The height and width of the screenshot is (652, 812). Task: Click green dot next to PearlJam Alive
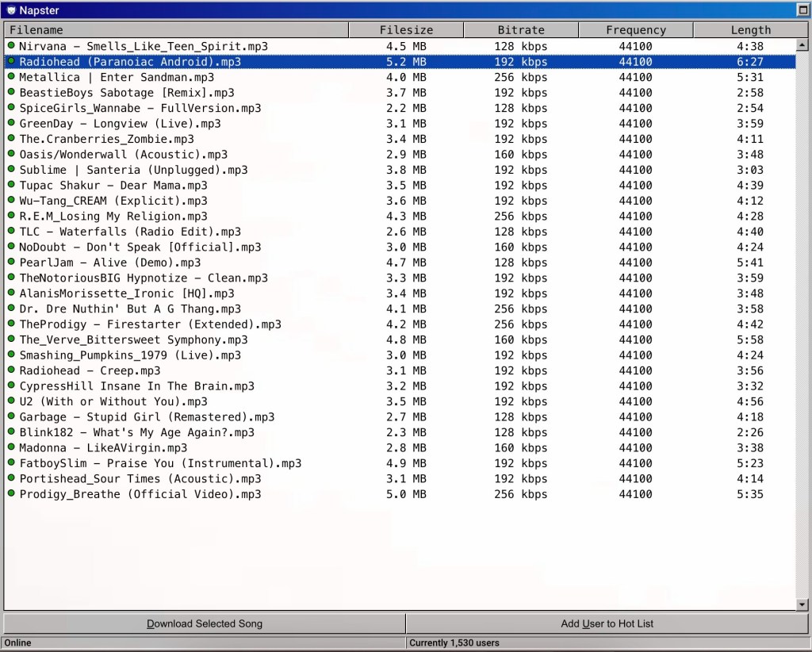[11, 262]
